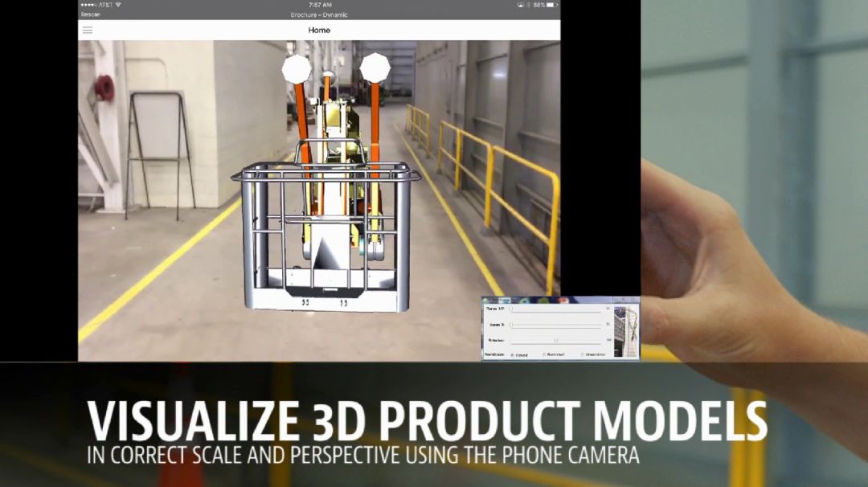Click the "7:57 AM" clock text
This screenshot has width=868, height=487.
click(x=320, y=5)
